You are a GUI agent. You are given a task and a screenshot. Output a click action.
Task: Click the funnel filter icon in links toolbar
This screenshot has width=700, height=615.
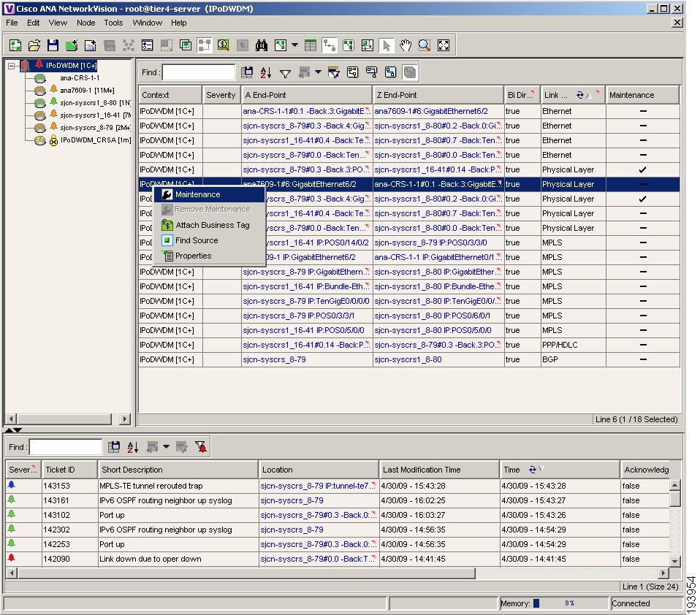coord(285,73)
